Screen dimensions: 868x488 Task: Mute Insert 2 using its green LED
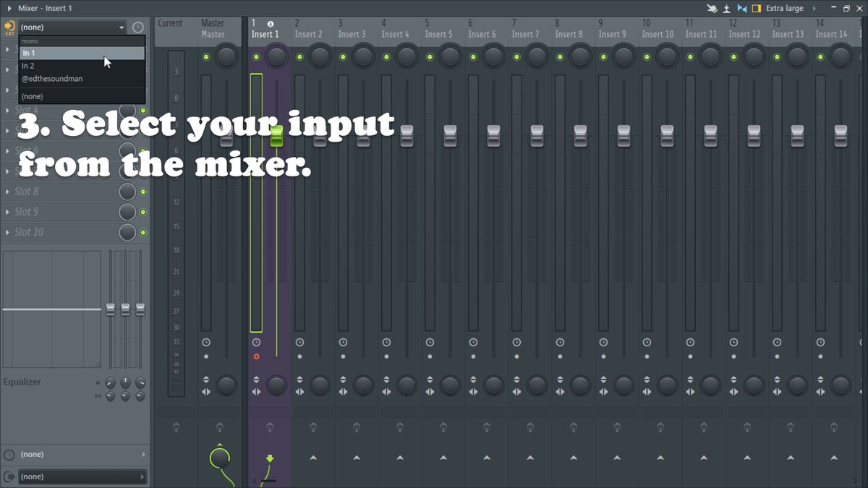pos(299,57)
